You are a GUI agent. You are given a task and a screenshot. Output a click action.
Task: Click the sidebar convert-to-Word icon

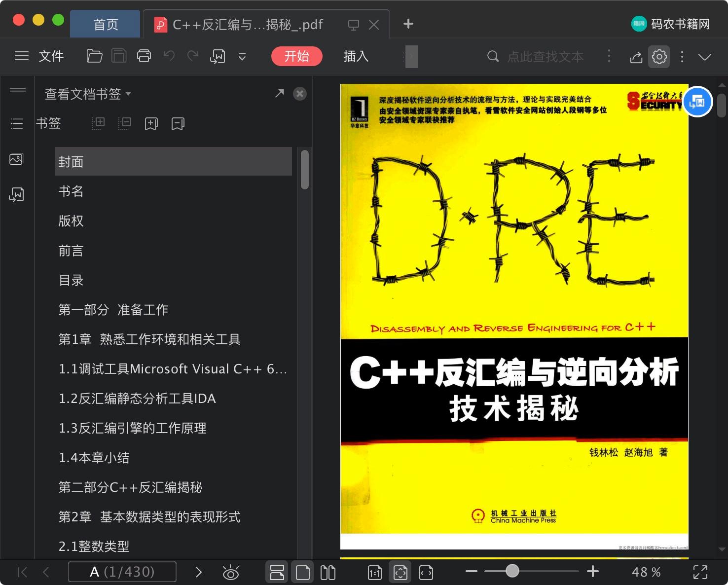[16, 195]
